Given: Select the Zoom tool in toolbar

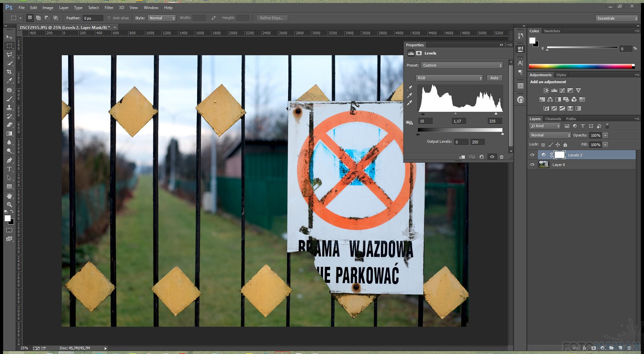Looking at the screenshot, I should tap(9, 205).
